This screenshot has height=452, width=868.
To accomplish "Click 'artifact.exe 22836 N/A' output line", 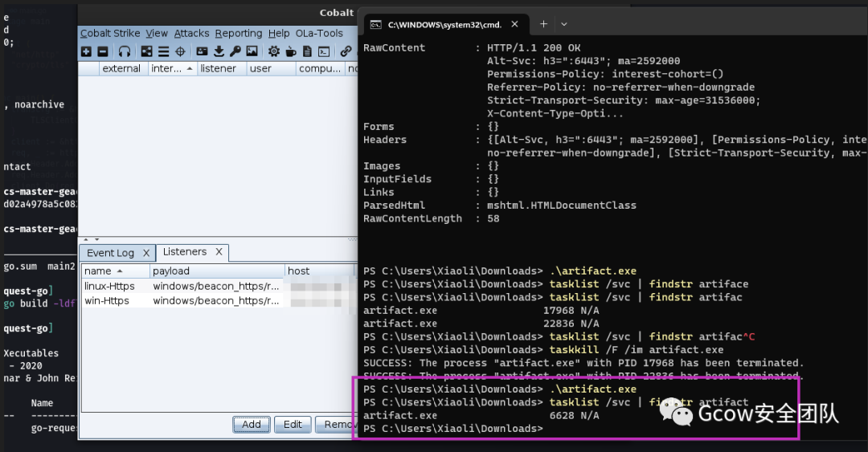I will [x=481, y=324].
